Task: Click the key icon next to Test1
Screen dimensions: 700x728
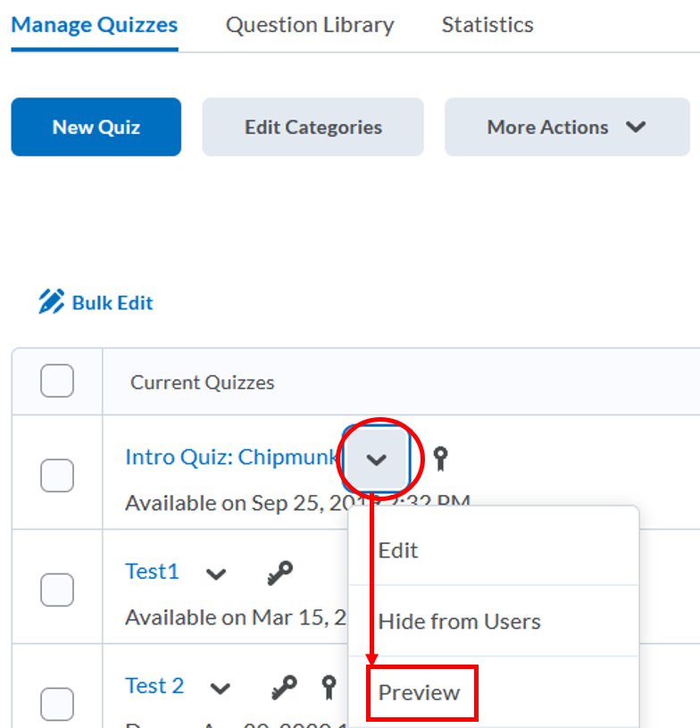Action: pos(280,573)
